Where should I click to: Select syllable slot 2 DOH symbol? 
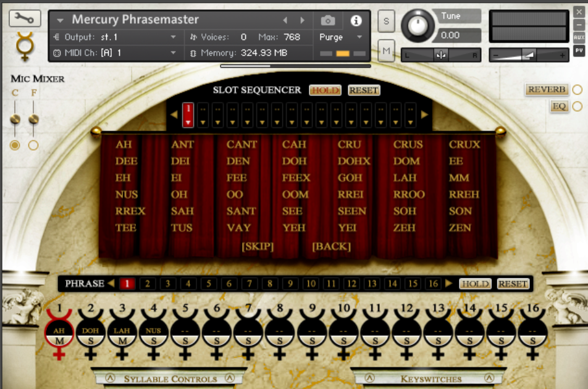tap(90, 334)
